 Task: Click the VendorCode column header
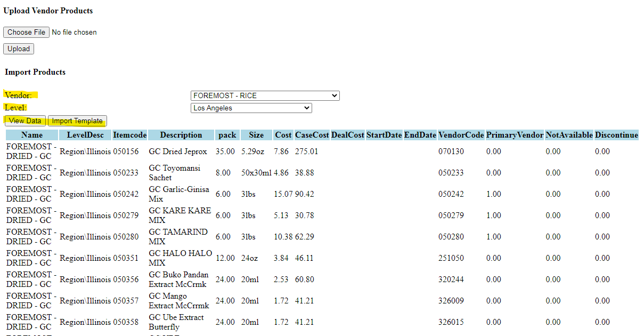tap(461, 135)
